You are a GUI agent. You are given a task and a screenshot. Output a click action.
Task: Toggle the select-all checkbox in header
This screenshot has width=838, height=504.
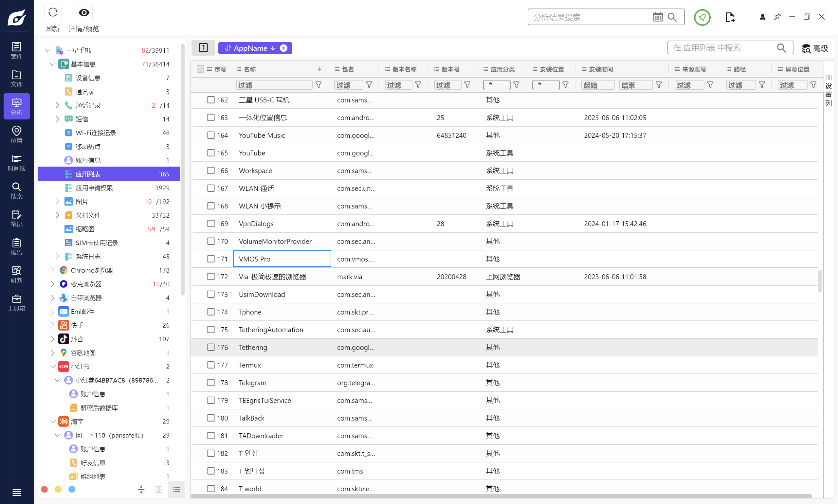(x=200, y=69)
